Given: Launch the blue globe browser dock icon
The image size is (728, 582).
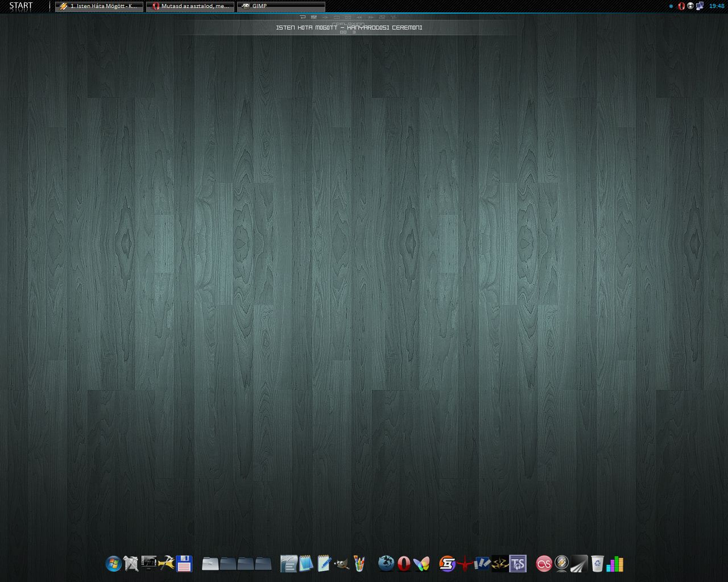Looking at the screenshot, I should 386,563.
